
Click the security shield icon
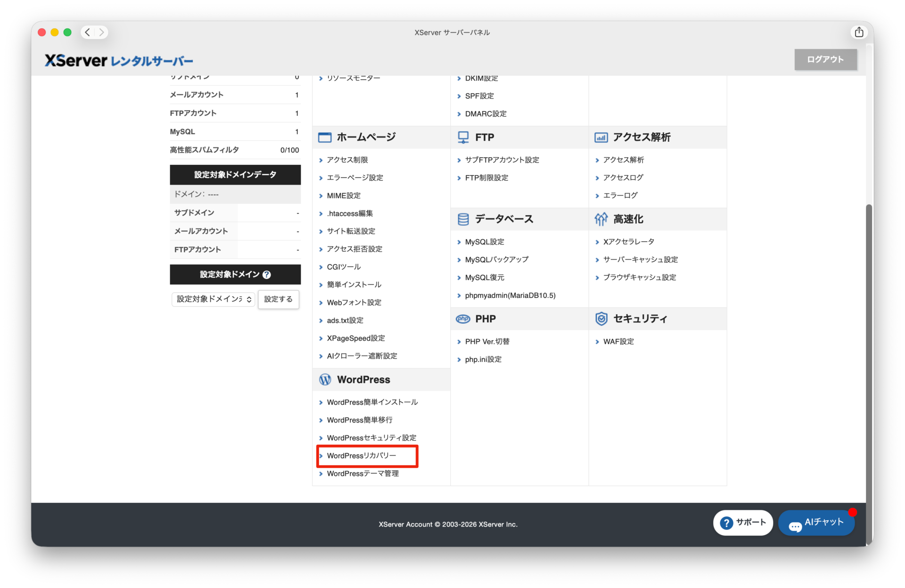click(x=601, y=319)
